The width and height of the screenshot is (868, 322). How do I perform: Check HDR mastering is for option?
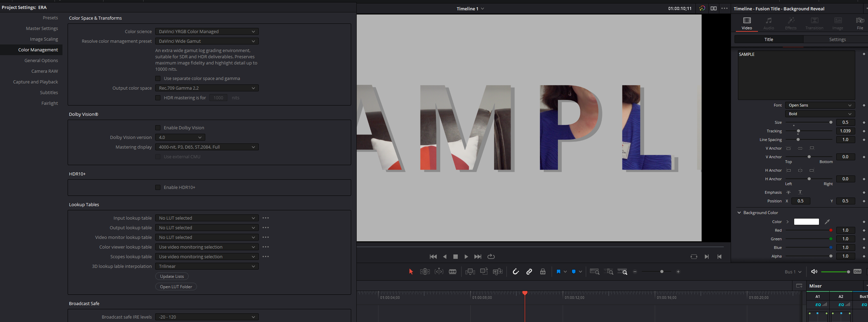[158, 98]
